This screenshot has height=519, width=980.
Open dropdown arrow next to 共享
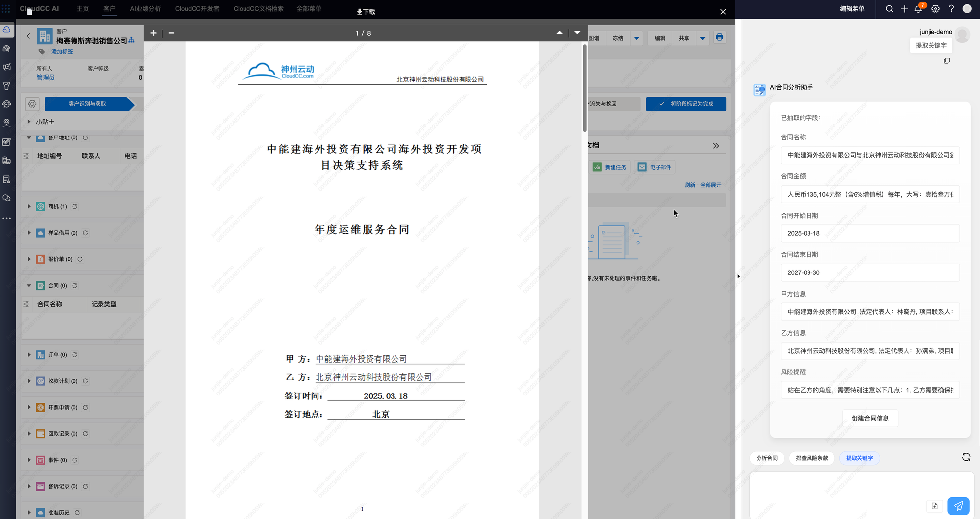click(x=702, y=38)
